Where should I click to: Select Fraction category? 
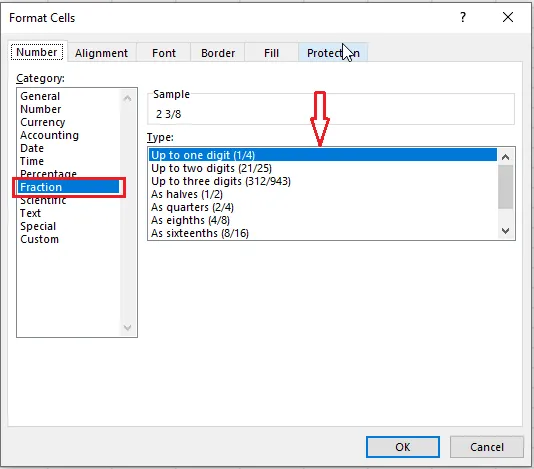click(69, 187)
